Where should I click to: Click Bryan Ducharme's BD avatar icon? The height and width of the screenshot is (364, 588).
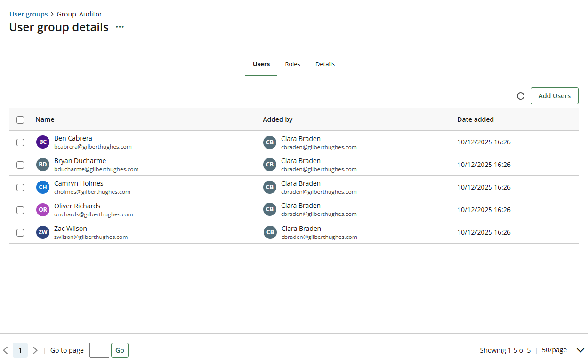click(x=43, y=165)
